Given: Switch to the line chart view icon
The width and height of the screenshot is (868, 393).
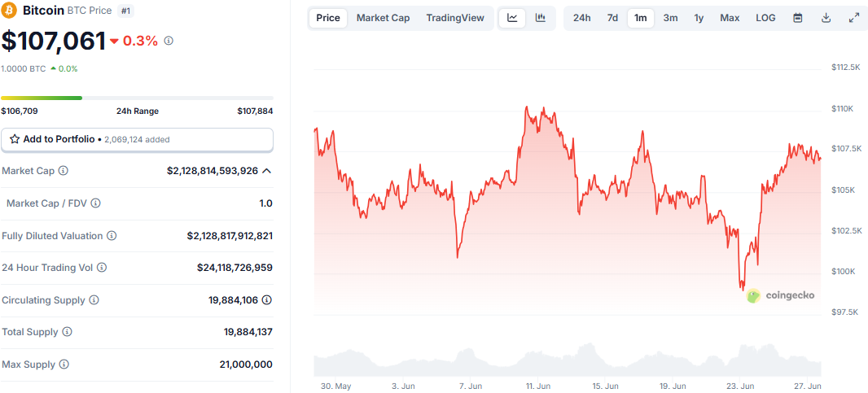Looking at the screenshot, I should tap(513, 18).
